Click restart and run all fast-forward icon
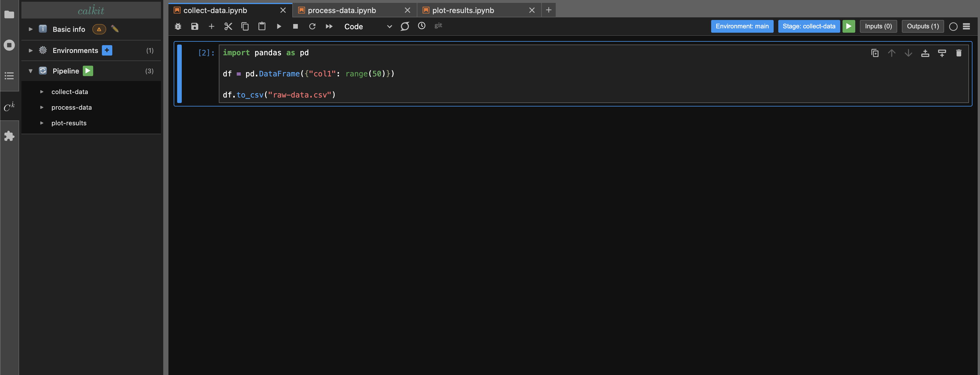 329,26
